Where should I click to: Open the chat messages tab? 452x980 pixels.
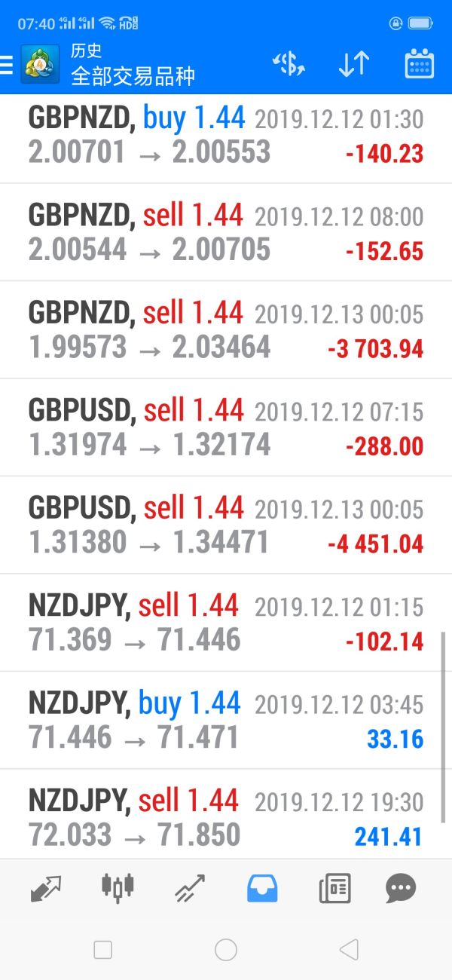[x=400, y=888]
